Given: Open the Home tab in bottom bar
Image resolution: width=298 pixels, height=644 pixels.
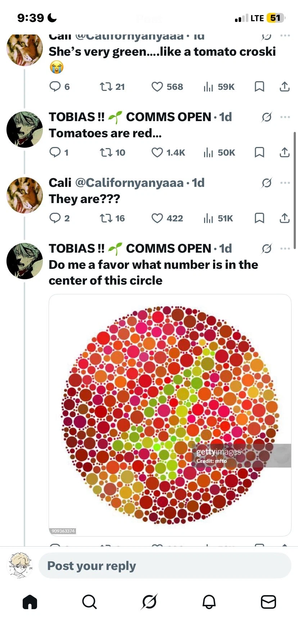Looking at the screenshot, I should [30, 602].
